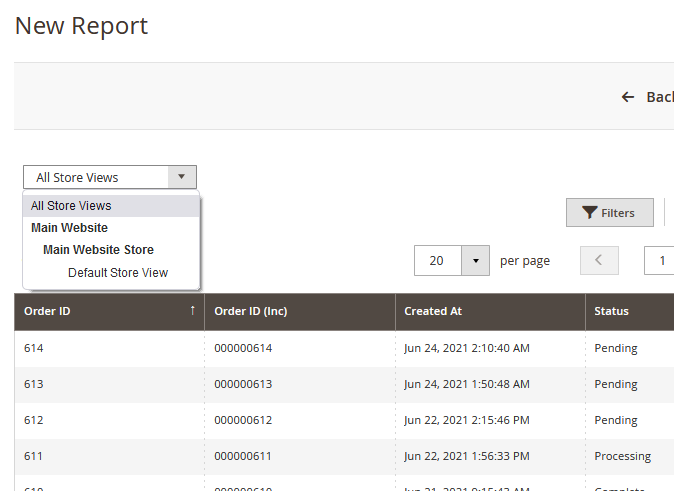Click the Processing status of order 611
Viewport: 674px width, 491px height.
click(622, 456)
